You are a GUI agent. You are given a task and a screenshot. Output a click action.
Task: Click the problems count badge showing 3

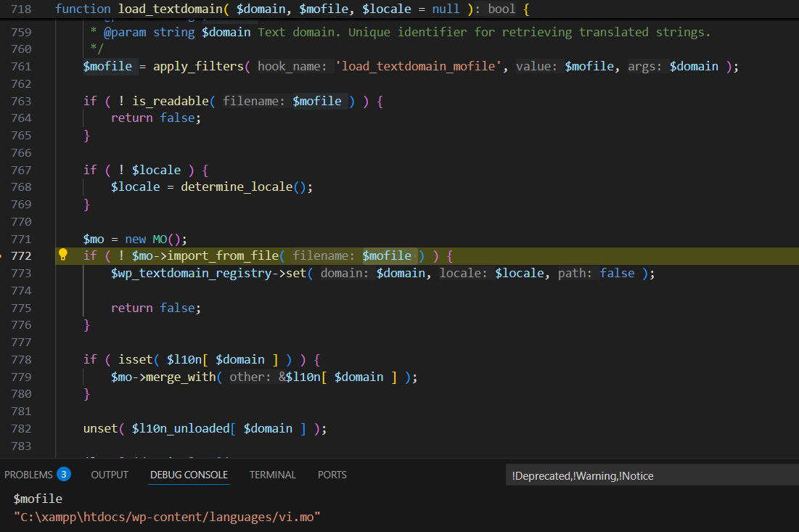coord(64,475)
